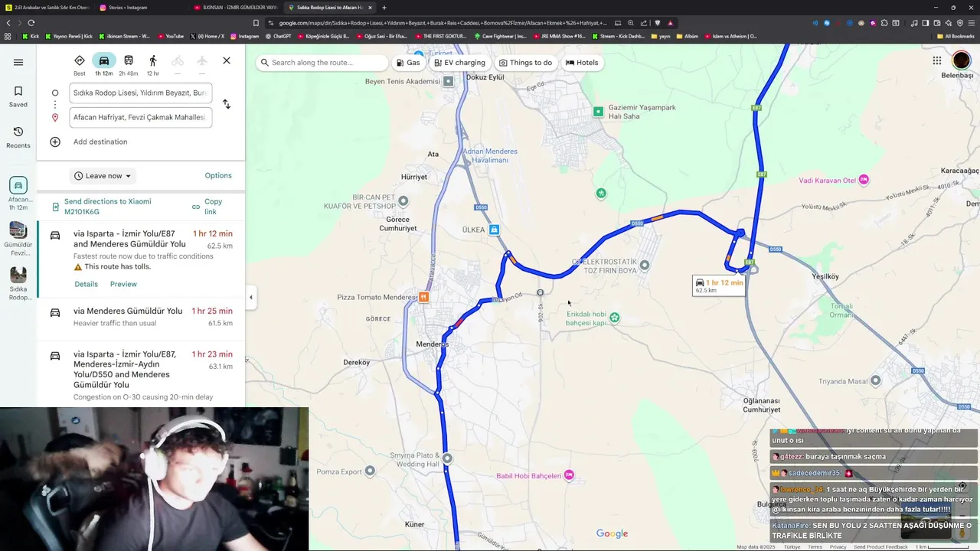Open Saved places in sidebar
The width and height of the screenshot is (980, 551).
pyautogui.click(x=18, y=96)
